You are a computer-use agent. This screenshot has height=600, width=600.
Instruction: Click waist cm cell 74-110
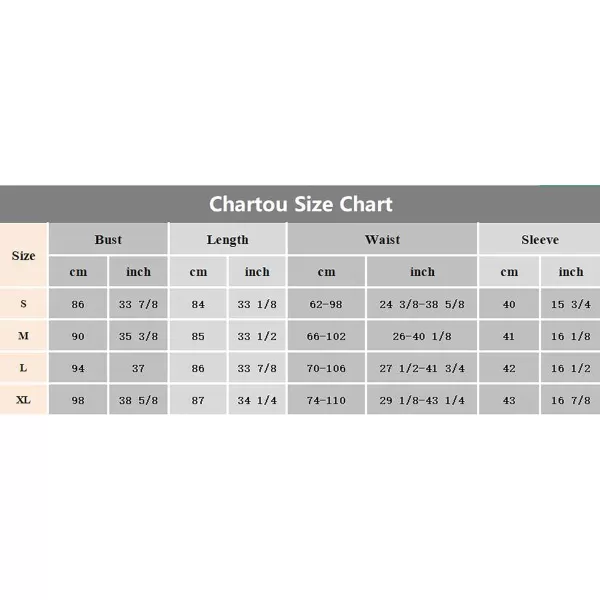pos(326,400)
